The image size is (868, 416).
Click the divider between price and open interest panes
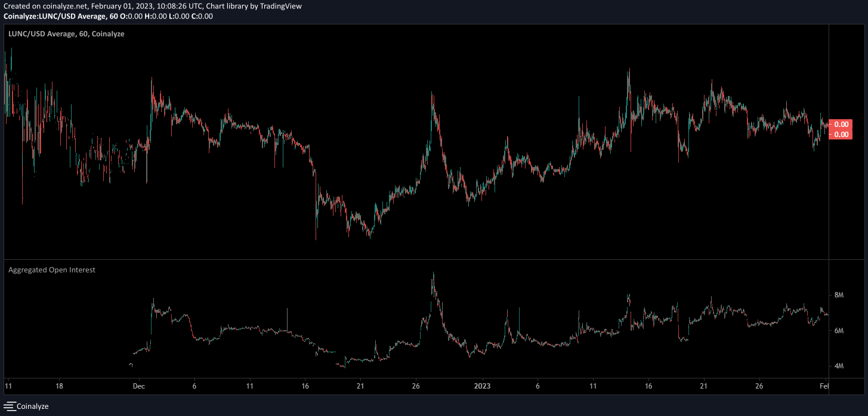click(x=418, y=259)
